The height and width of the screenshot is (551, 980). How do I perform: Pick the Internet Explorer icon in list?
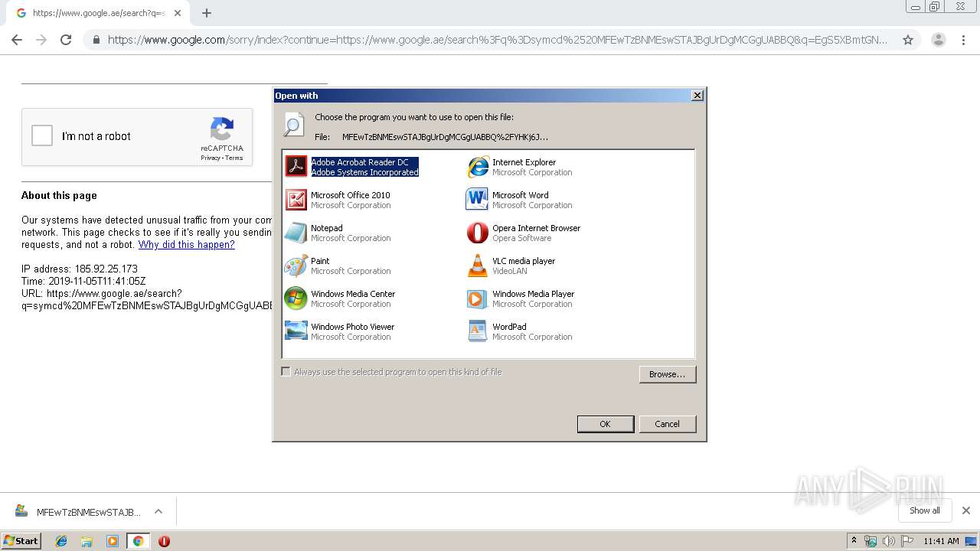(477, 166)
